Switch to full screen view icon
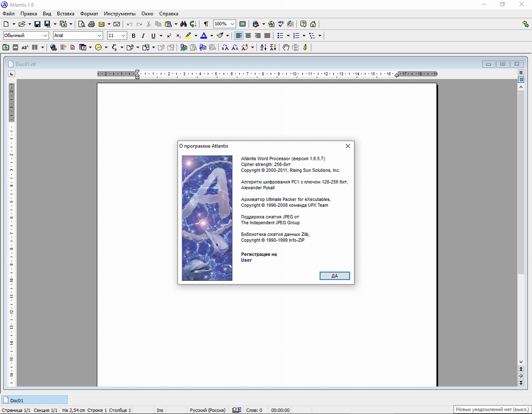 [x=243, y=24]
